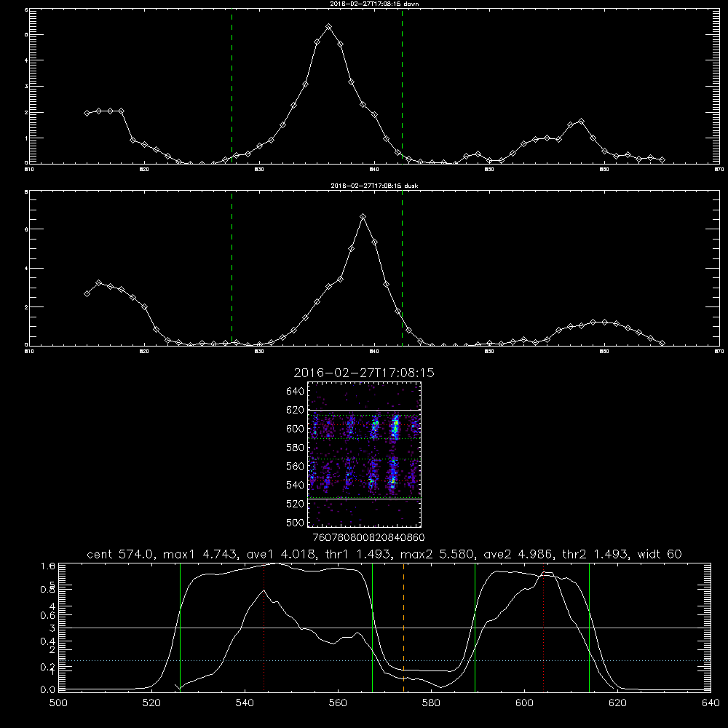Click the green dashed line near 828 in dawn plot
728x728 pixels.
[x=232, y=86]
